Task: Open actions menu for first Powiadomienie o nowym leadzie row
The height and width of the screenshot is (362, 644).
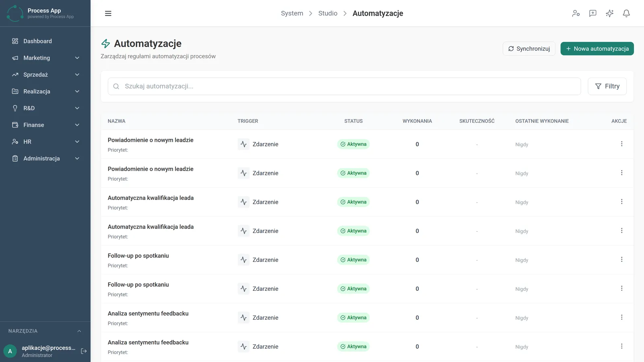Action: pyautogui.click(x=621, y=144)
